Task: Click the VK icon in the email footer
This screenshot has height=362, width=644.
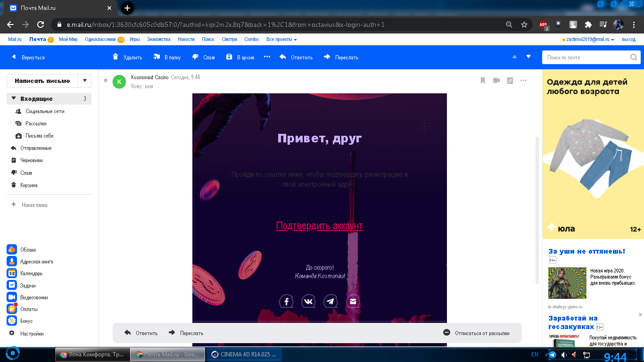Action: 308,301
